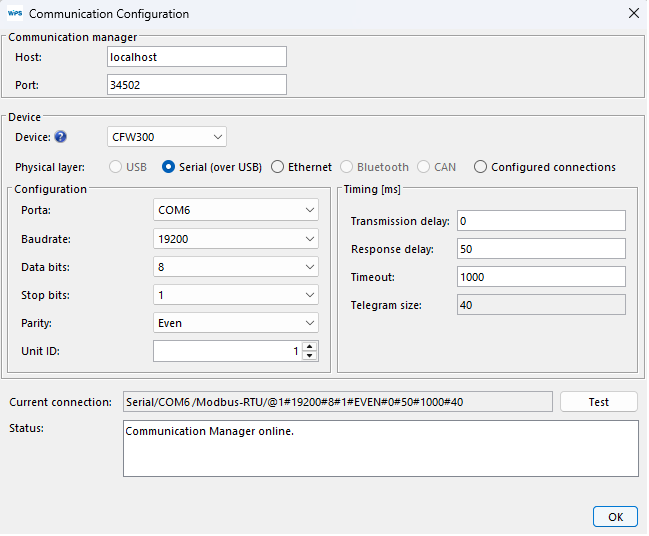Open the Baudrate 19200 dropdown
The width and height of the screenshot is (649, 536).
pos(236,239)
